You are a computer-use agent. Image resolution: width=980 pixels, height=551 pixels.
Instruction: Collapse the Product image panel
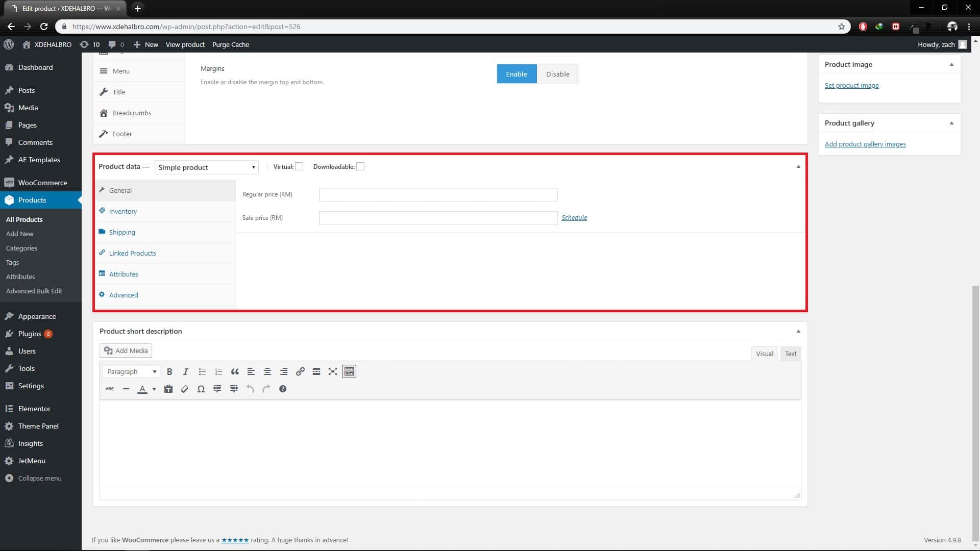tap(951, 64)
